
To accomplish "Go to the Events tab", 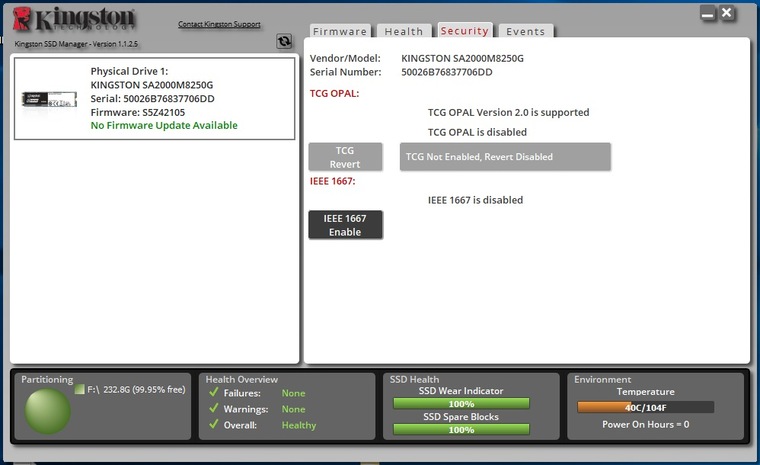I will click(525, 32).
